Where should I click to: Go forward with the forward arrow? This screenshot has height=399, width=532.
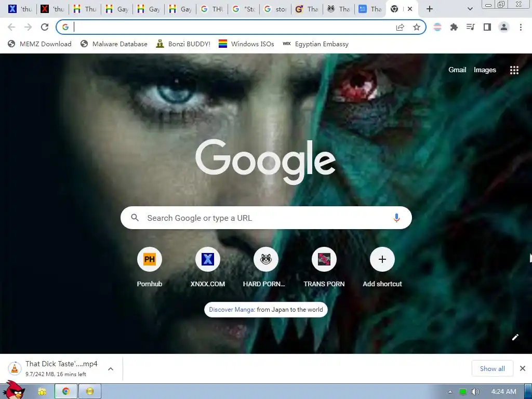click(x=28, y=27)
